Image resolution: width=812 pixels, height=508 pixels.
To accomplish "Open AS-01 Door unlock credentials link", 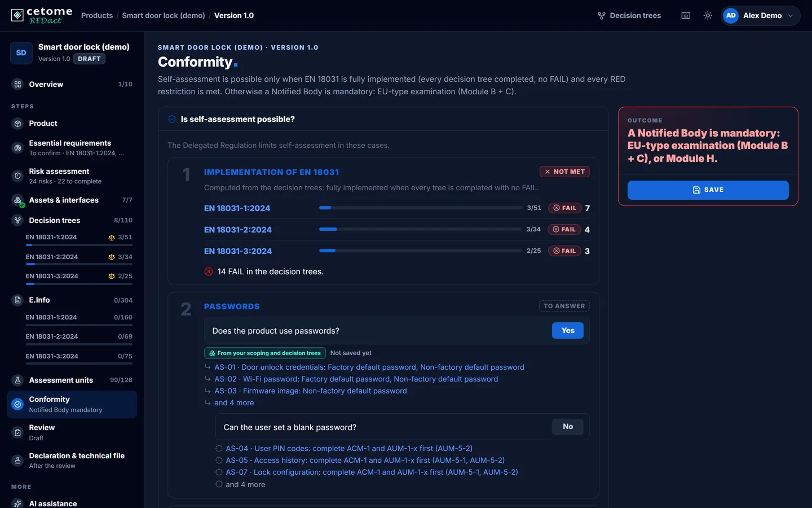I will coord(369,367).
